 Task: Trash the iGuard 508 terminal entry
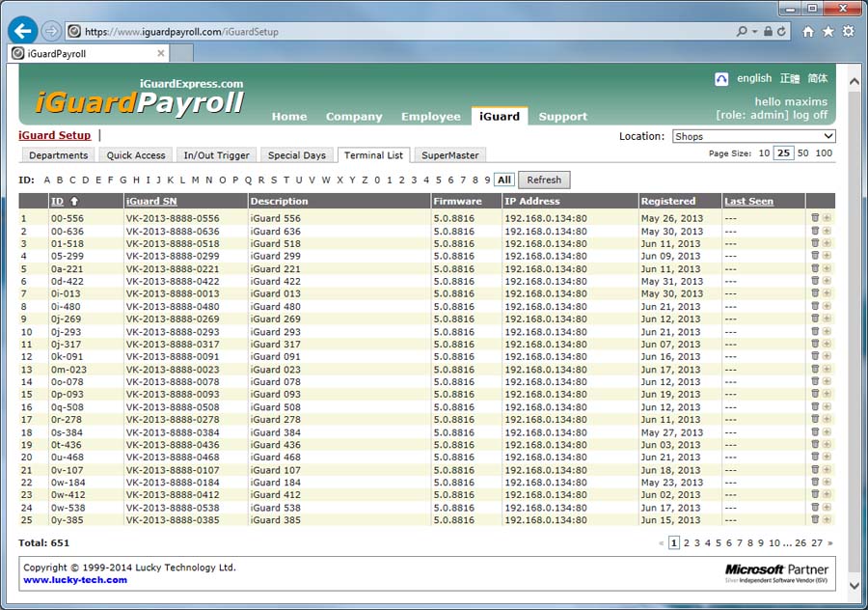(x=815, y=406)
